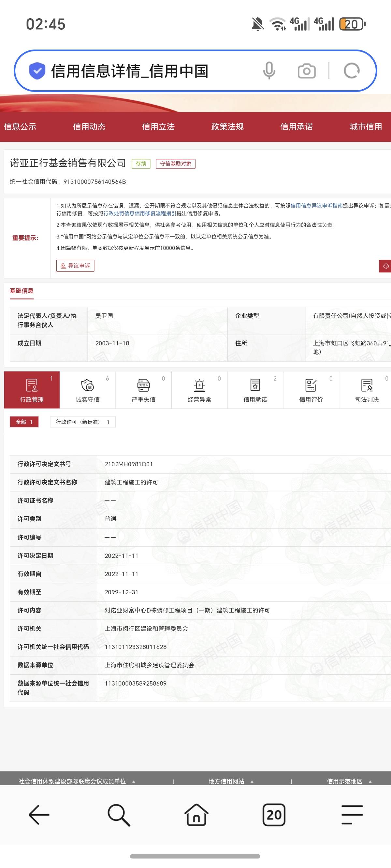Tap the voice search microphone icon

pyautogui.click(x=269, y=71)
